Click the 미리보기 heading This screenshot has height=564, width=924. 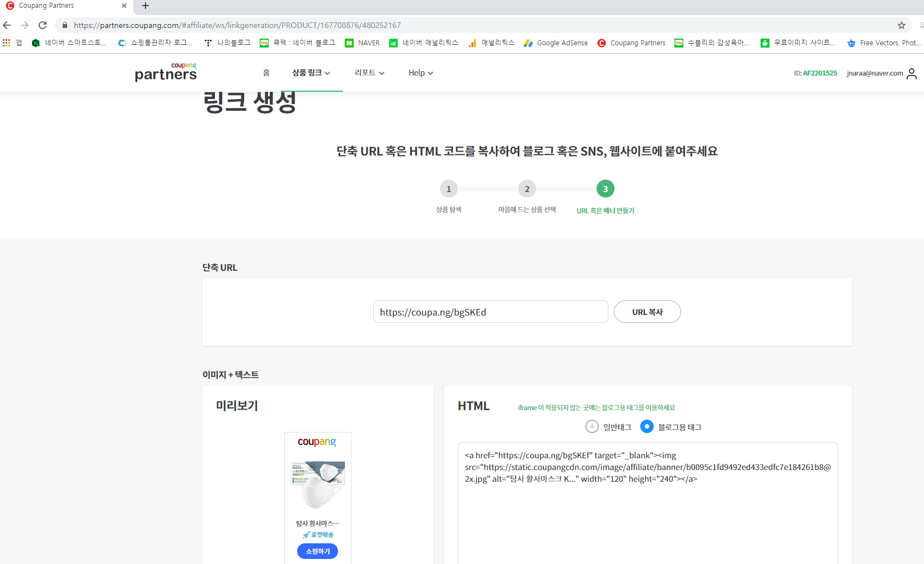click(237, 406)
